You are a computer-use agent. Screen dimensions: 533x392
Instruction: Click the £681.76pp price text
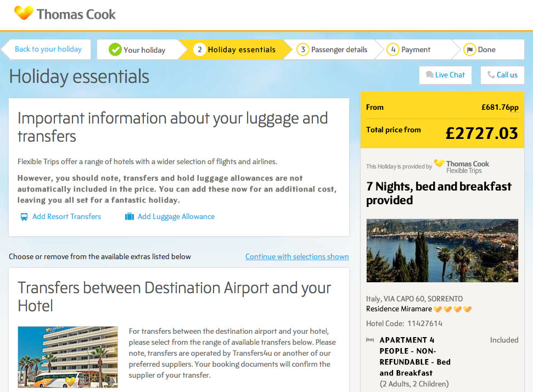coord(500,108)
